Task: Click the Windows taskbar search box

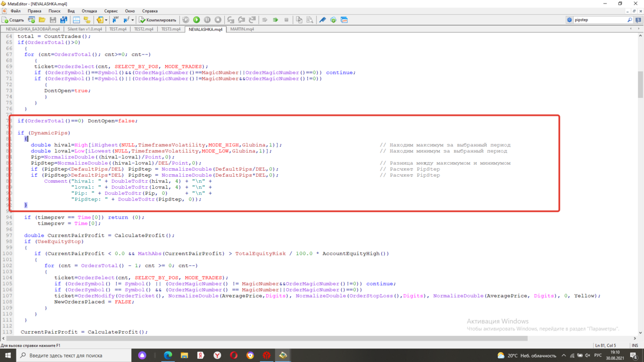Action: tap(73, 356)
